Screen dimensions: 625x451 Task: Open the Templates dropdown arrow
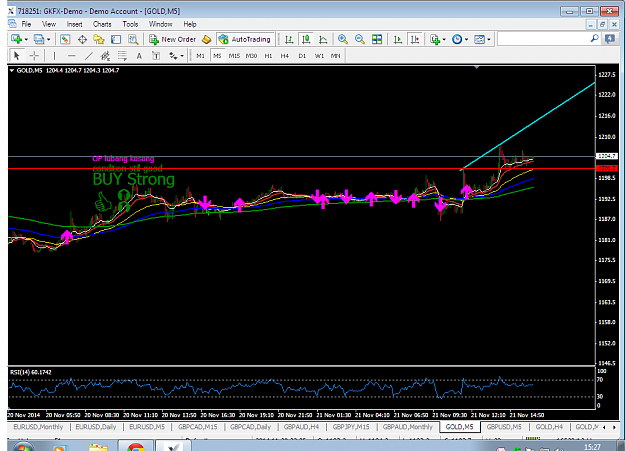489,39
